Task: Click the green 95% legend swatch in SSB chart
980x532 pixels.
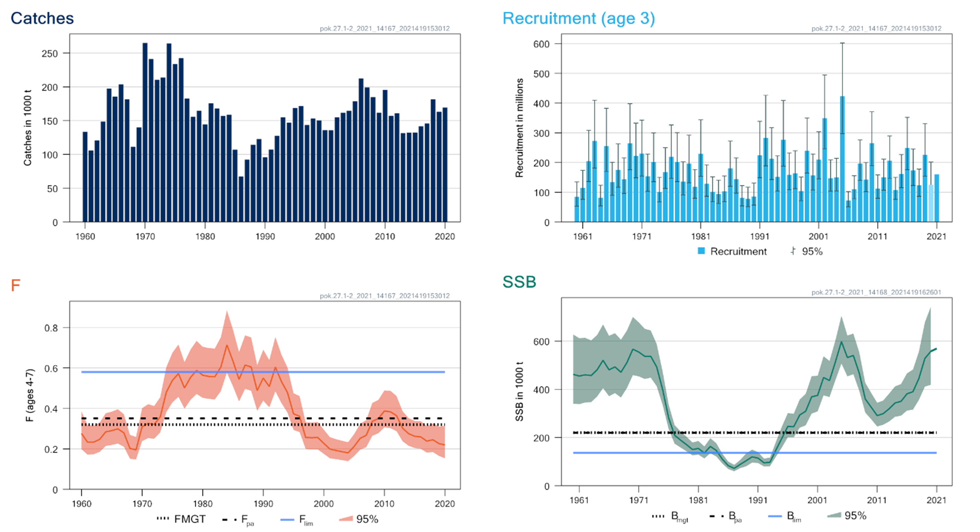Action: click(834, 516)
